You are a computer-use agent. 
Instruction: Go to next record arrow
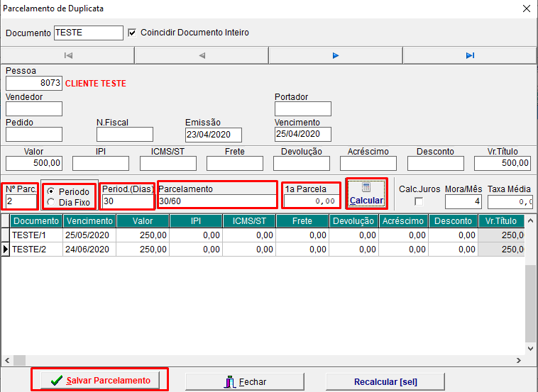[x=336, y=55]
